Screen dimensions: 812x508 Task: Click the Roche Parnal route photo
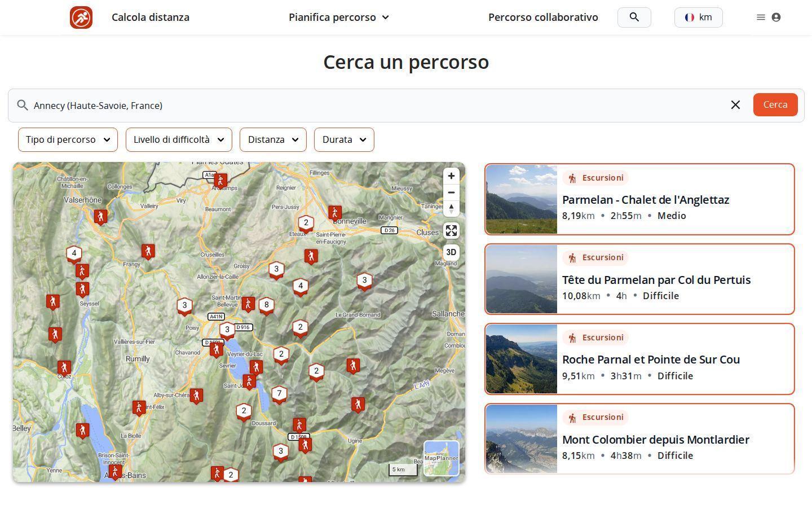click(522, 359)
